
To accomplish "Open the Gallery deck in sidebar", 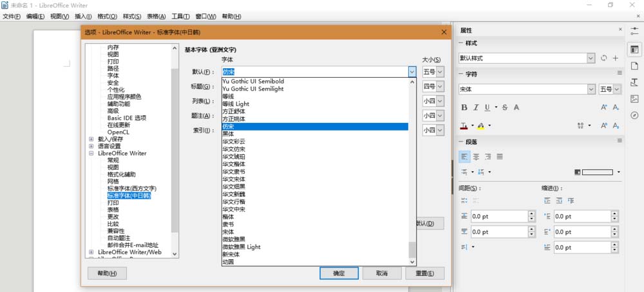I will click(634, 99).
